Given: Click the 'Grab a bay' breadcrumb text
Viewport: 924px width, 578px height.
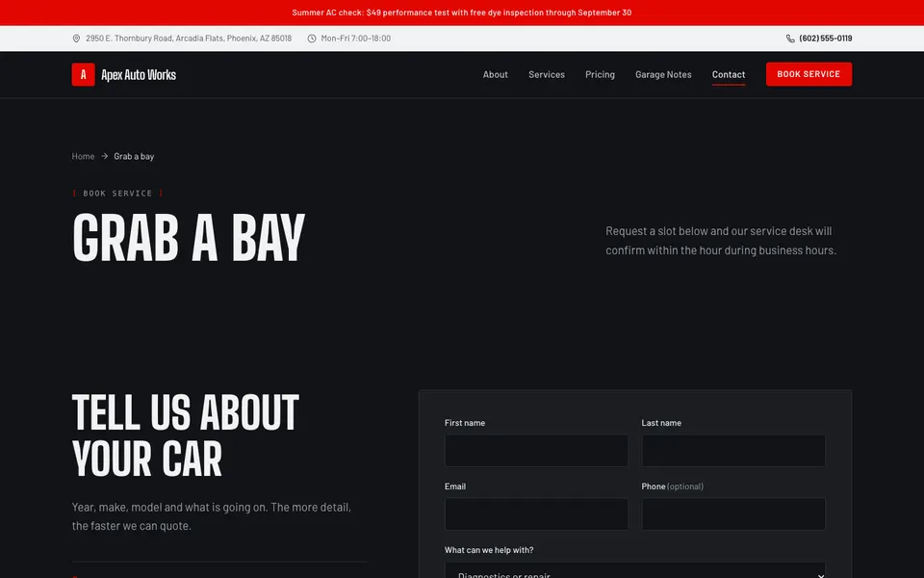Looking at the screenshot, I should tap(134, 156).
